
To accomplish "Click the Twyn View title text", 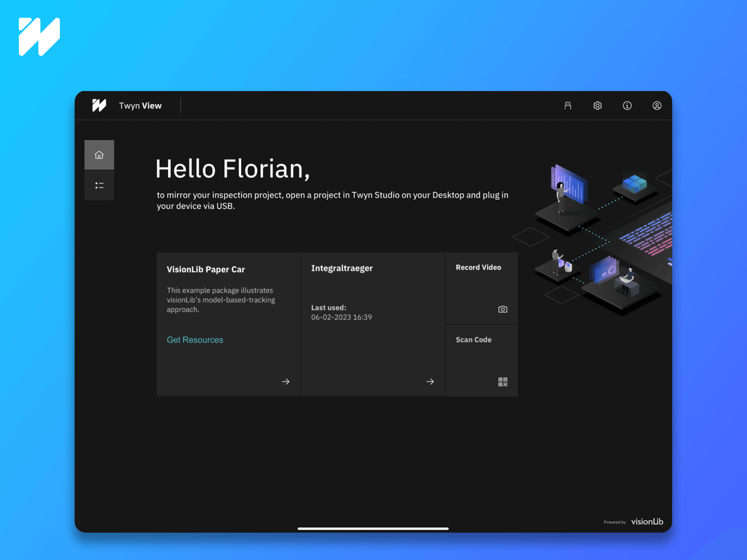I will pos(140,106).
